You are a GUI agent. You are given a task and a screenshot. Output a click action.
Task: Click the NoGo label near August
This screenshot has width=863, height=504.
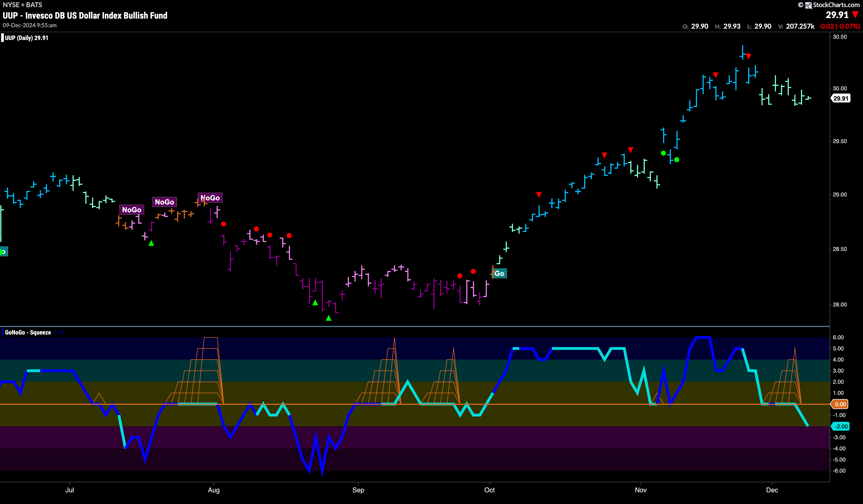(210, 198)
